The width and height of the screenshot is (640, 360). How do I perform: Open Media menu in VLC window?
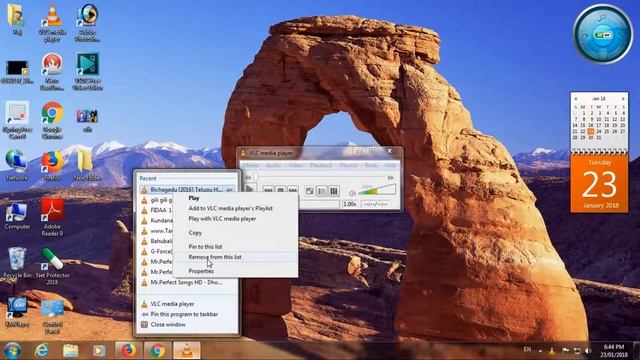[x=251, y=165]
